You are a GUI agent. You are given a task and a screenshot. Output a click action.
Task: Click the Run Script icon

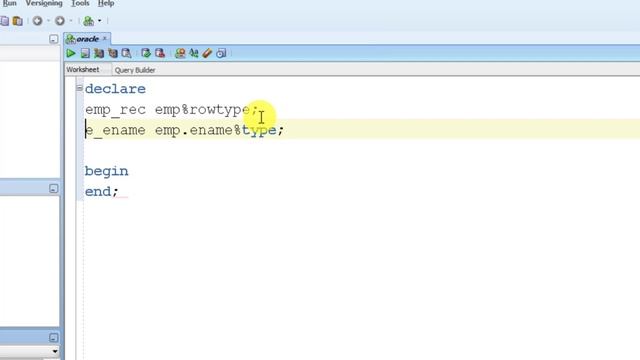(85, 53)
